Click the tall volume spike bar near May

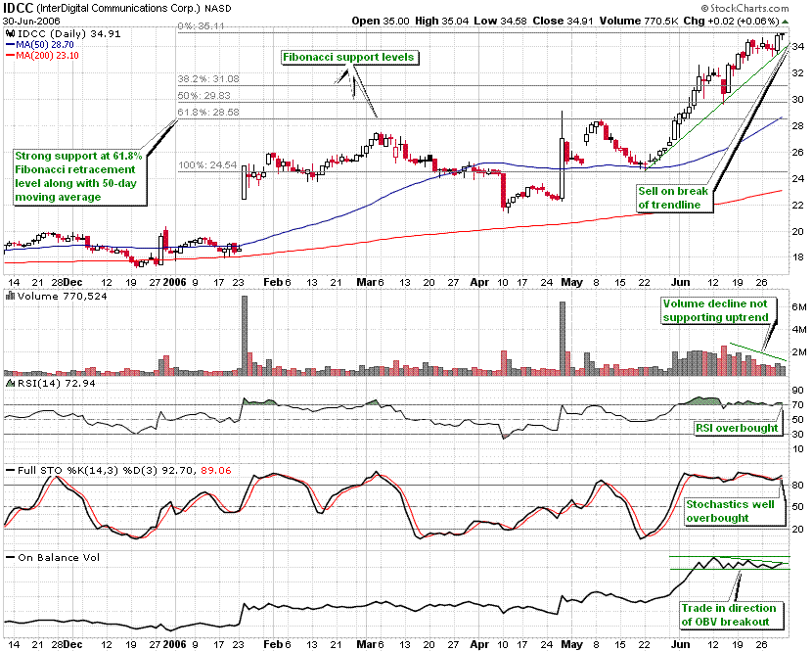click(x=563, y=339)
